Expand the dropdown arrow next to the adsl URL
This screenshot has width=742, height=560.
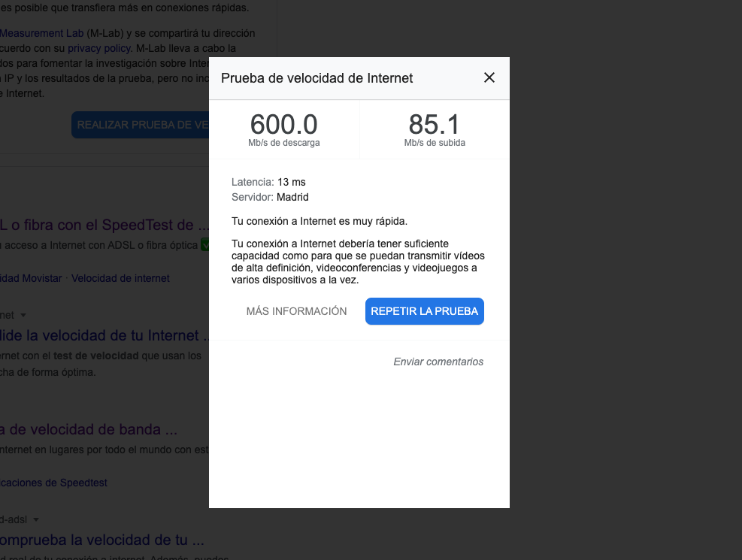point(37,519)
